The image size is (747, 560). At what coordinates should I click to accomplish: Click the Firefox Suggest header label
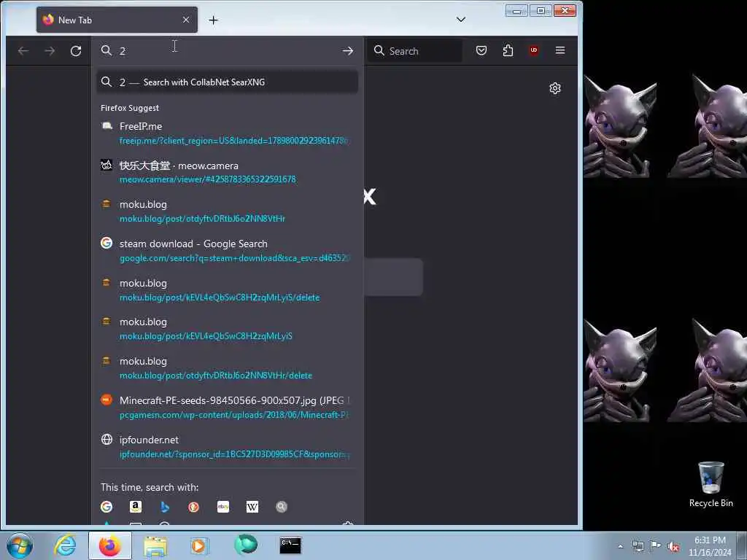(130, 108)
